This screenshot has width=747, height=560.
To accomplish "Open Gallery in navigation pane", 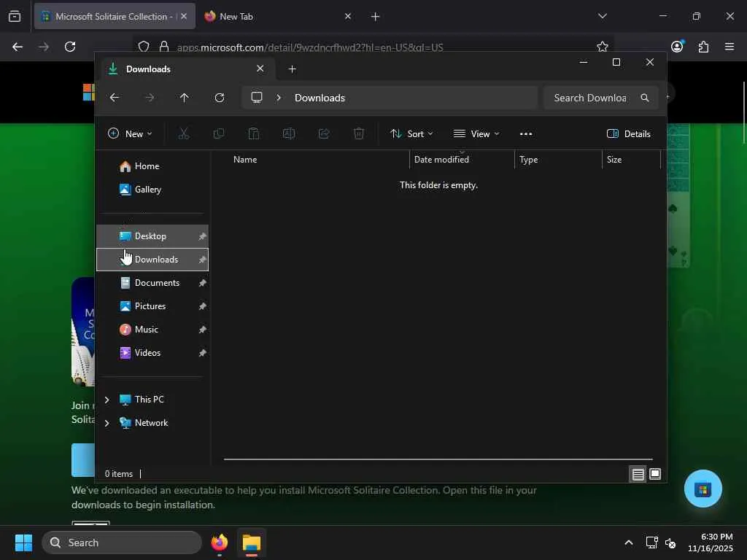I will click(x=152, y=190).
